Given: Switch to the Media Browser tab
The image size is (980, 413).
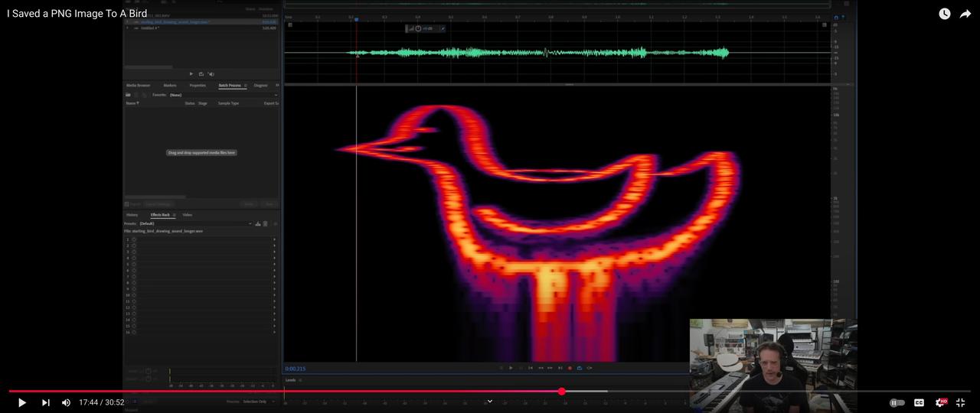Looking at the screenshot, I should tap(138, 86).
